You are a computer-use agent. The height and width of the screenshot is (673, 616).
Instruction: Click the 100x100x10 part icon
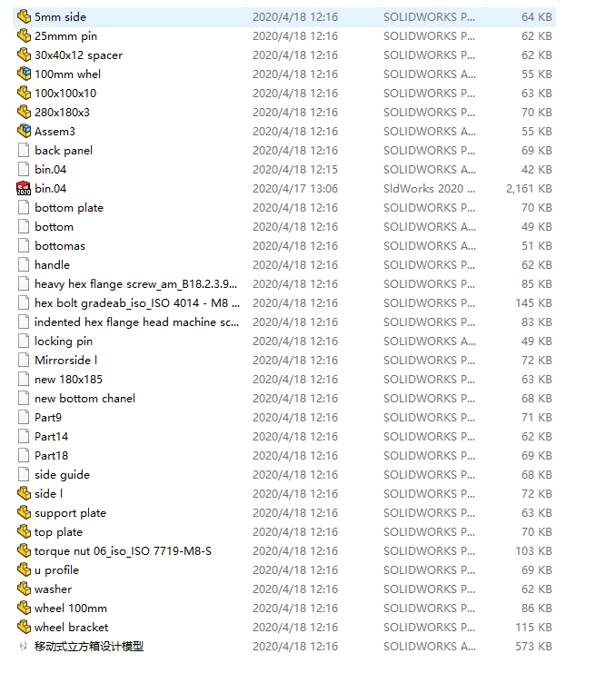pyautogui.click(x=24, y=94)
